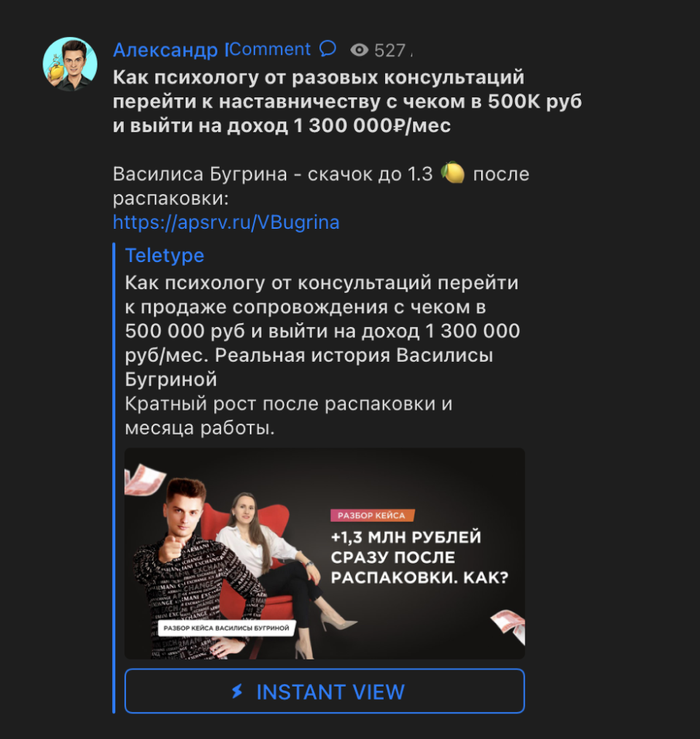
Task: Click the speech bubble comment icon
Action: (x=327, y=49)
